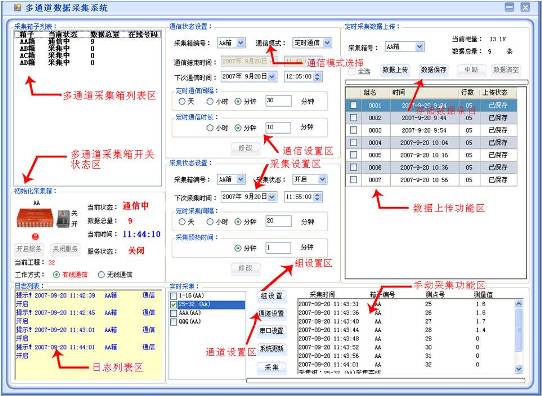Choose 分钟 for timed communication duration
This screenshot has width=542, height=396.
coord(238,128)
